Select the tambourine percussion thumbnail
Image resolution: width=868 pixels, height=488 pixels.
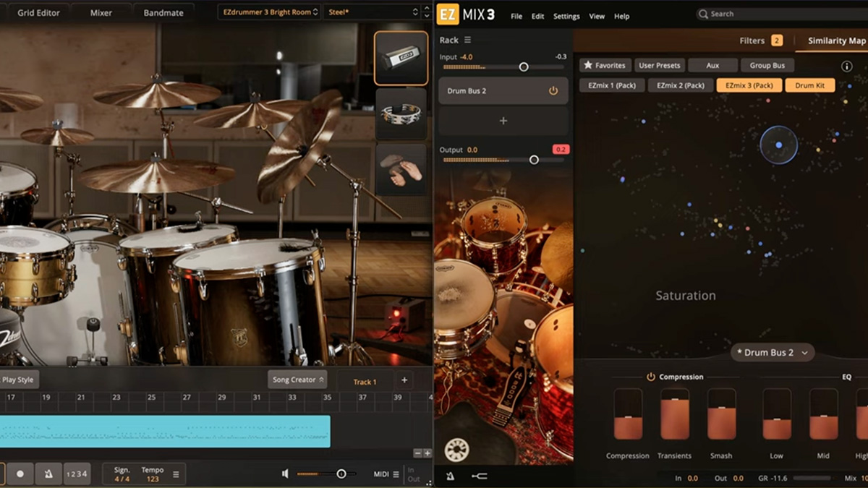click(x=401, y=114)
